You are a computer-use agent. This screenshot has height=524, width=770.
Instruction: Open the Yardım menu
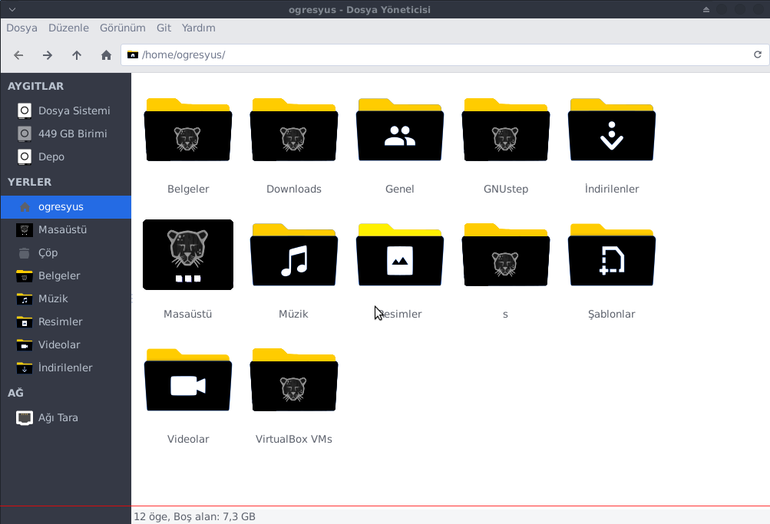(x=198, y=28)
